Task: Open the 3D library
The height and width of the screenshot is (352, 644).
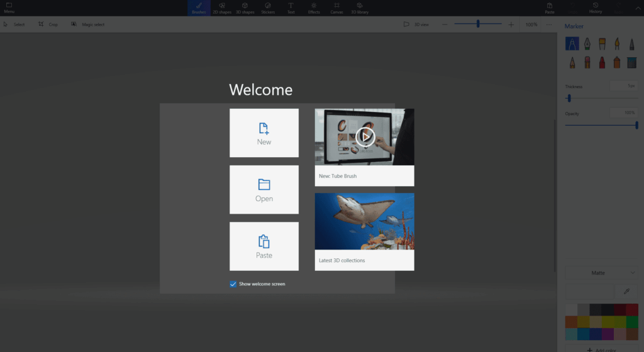Action: (x=360, y=8)
